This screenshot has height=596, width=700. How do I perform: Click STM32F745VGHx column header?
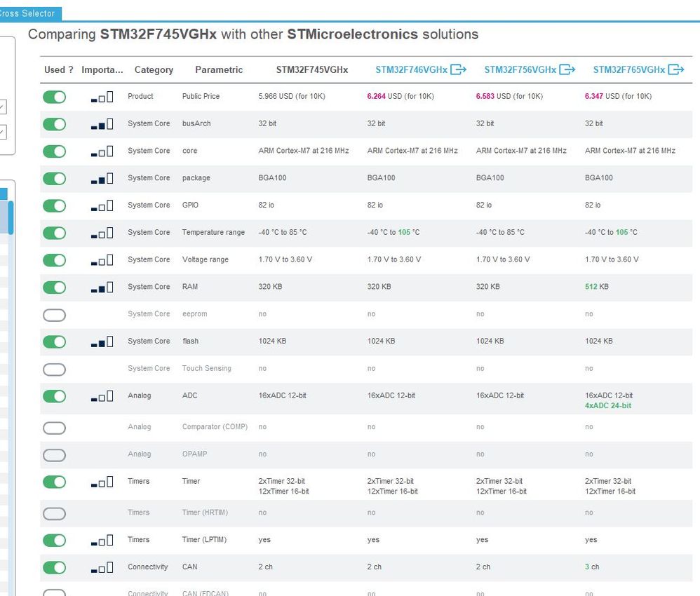point(312,69)
